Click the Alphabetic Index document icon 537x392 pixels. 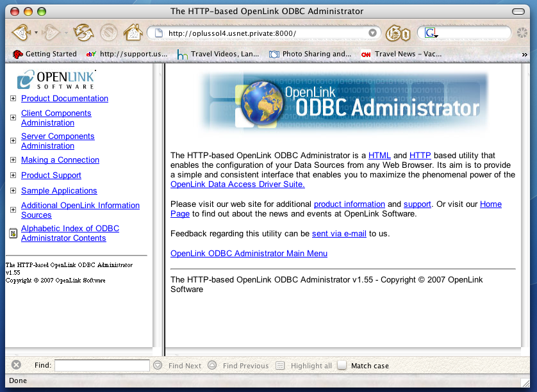click(x=13, y=233)
